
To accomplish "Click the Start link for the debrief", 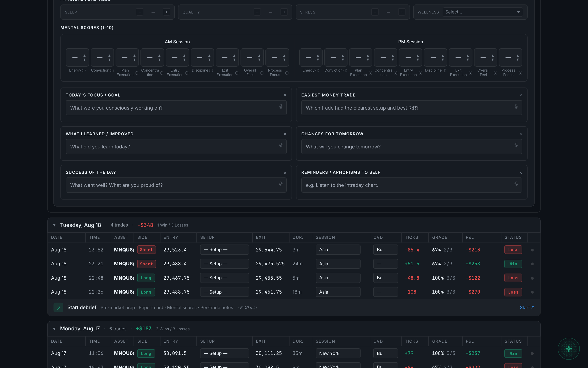I will 527,308.
